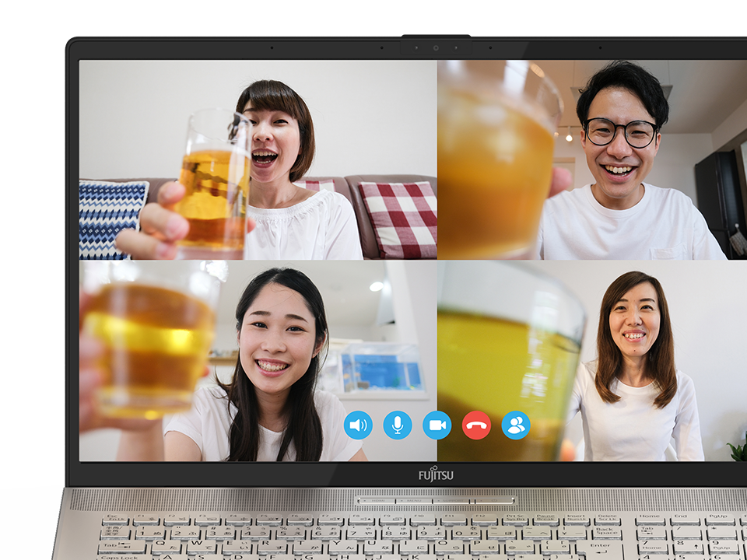Click the webcam lens above the display
Viewport: 747px width, 560px height.
(436, 47)
